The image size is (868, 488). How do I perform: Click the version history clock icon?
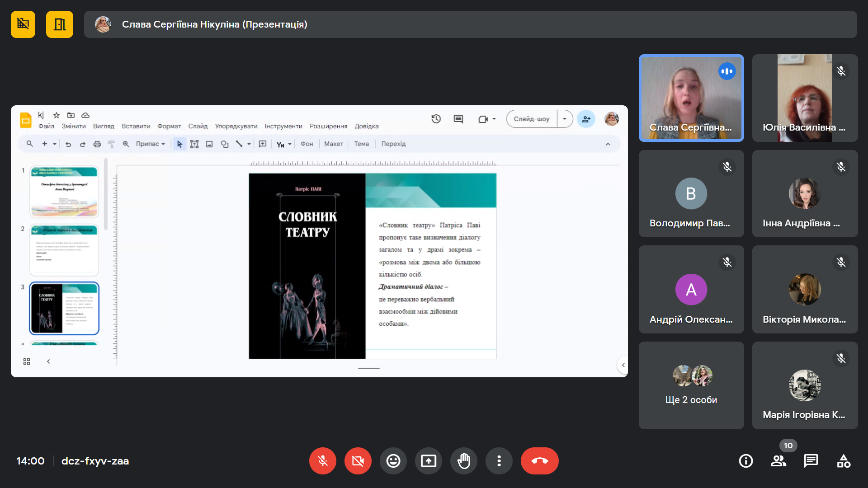tap(436, 119)
